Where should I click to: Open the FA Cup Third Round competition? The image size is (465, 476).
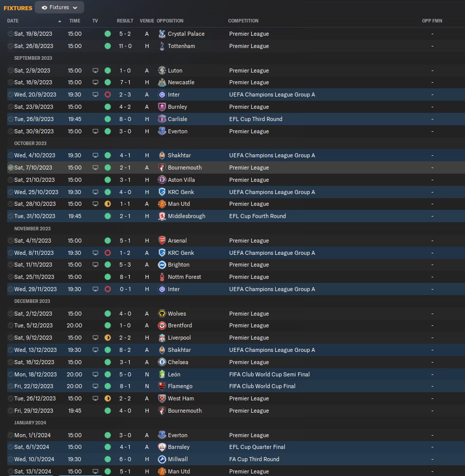[254, 459]
